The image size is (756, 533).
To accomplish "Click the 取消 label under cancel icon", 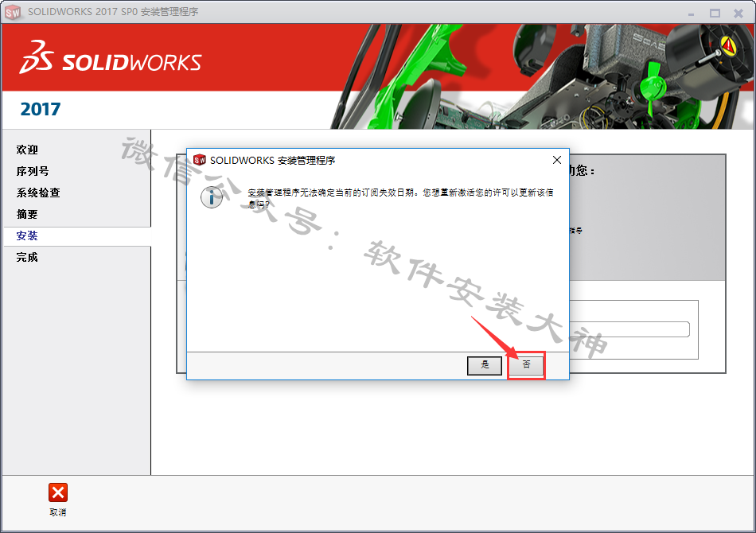I will pos(58,512).
